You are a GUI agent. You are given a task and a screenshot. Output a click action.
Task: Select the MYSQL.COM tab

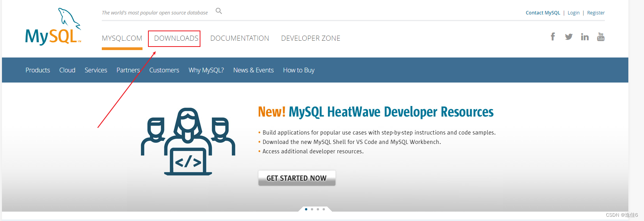(x=122, y=38)
